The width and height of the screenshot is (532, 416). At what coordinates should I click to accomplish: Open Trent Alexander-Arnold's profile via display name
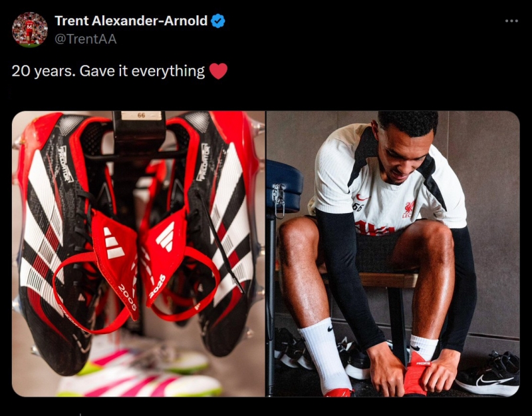131,21
